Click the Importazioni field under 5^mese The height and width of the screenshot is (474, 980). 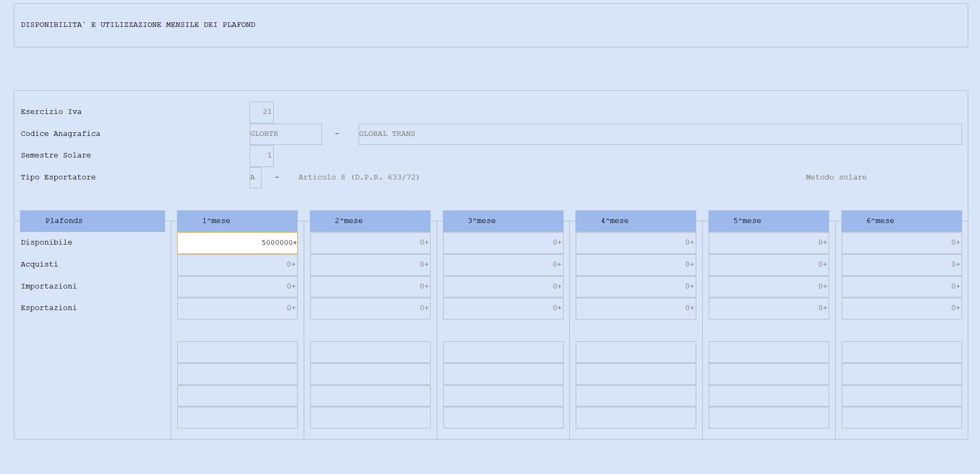tap(769, 287)
